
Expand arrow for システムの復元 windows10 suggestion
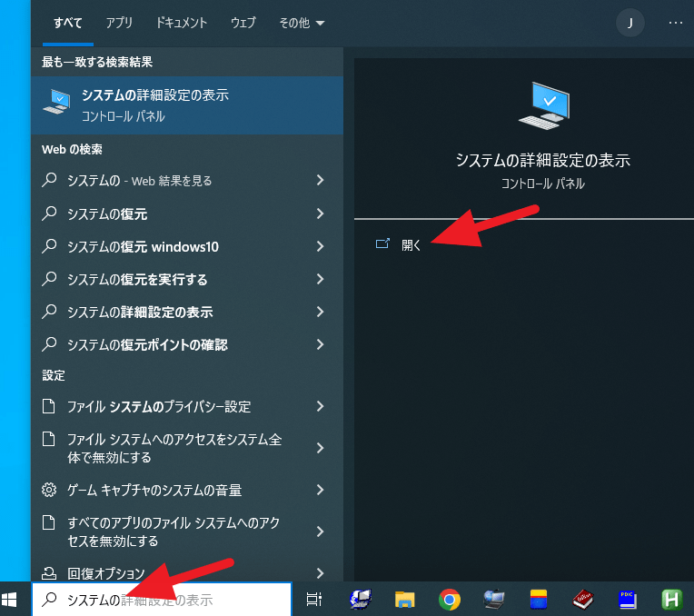click(x=320, y=246)
